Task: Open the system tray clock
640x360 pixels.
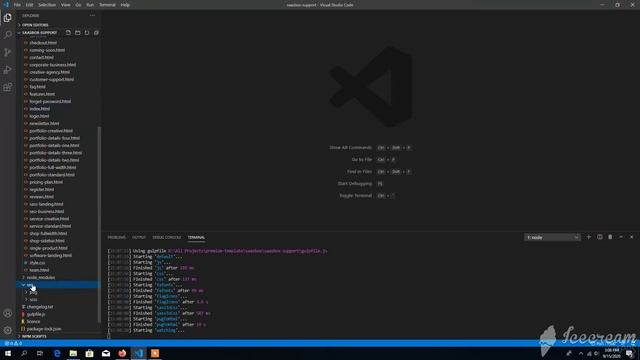Action: [x=611, y=353]
